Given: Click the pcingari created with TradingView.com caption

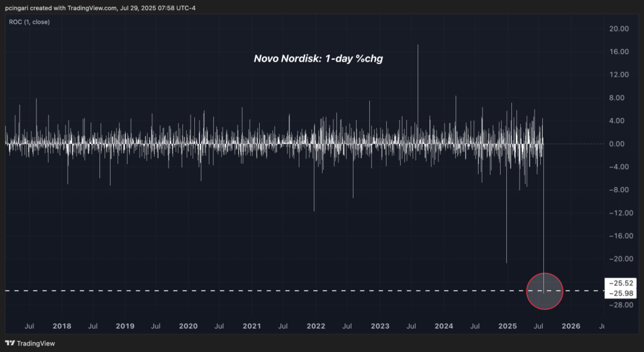Looking at the screenshot, I should (x=100, y=8).
